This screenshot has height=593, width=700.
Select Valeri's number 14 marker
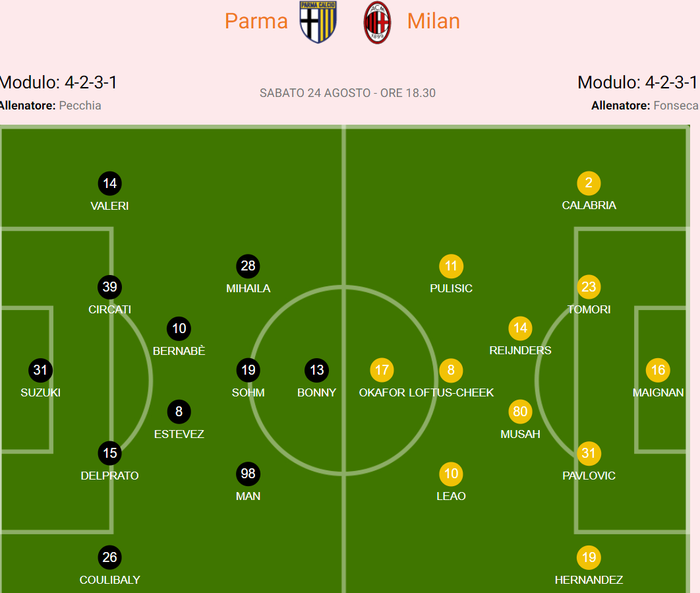click(x=109, y=183)
